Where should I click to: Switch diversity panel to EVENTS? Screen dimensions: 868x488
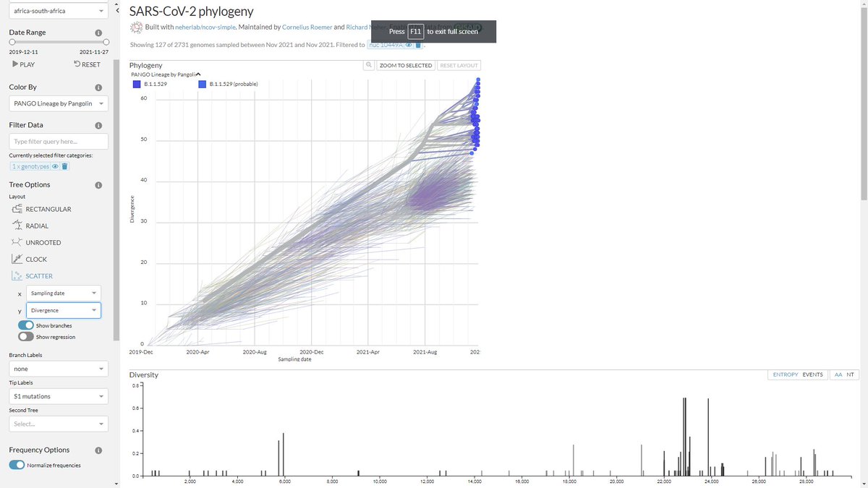pos(812,374)
